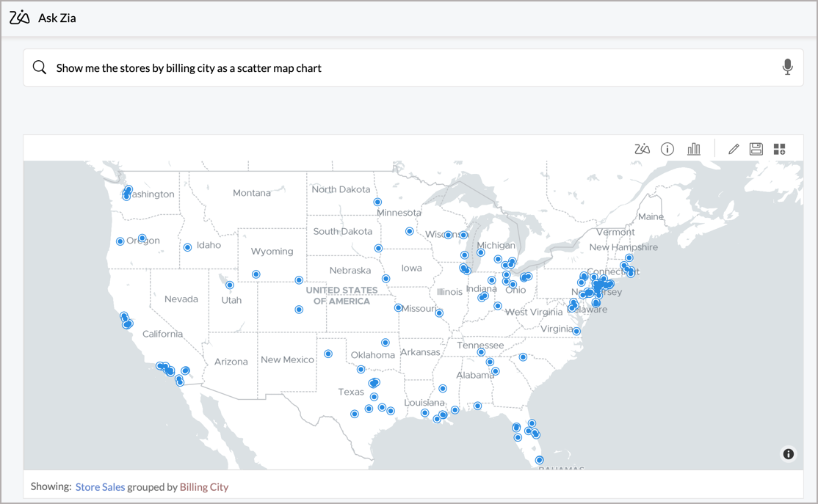Click the Store Sales link
Screen dimensions: 818x504
click(x=100, y=486)
